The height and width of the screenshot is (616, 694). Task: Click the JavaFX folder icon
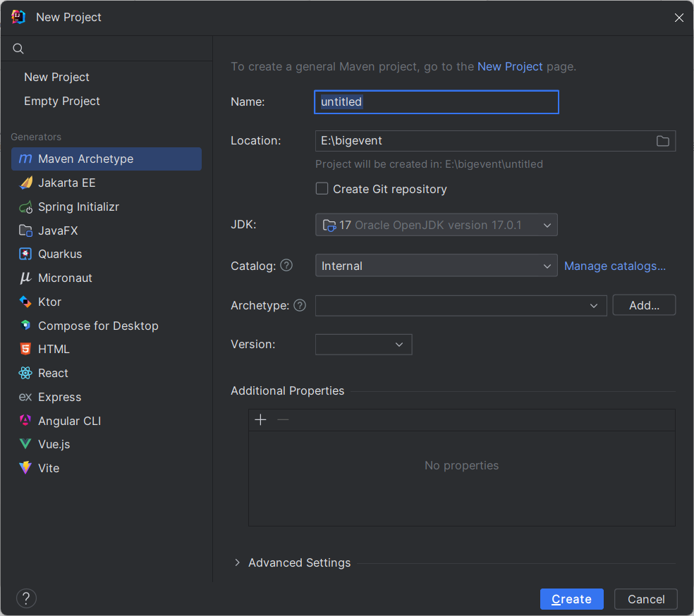pos(25,230)
